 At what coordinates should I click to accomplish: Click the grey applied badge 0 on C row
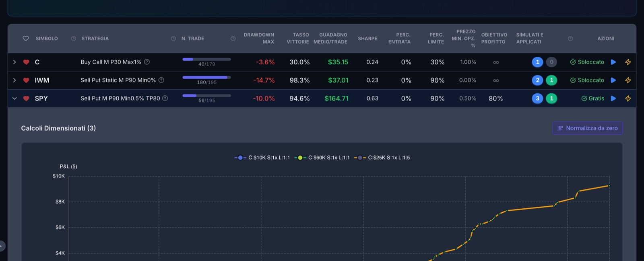[551, 62]
